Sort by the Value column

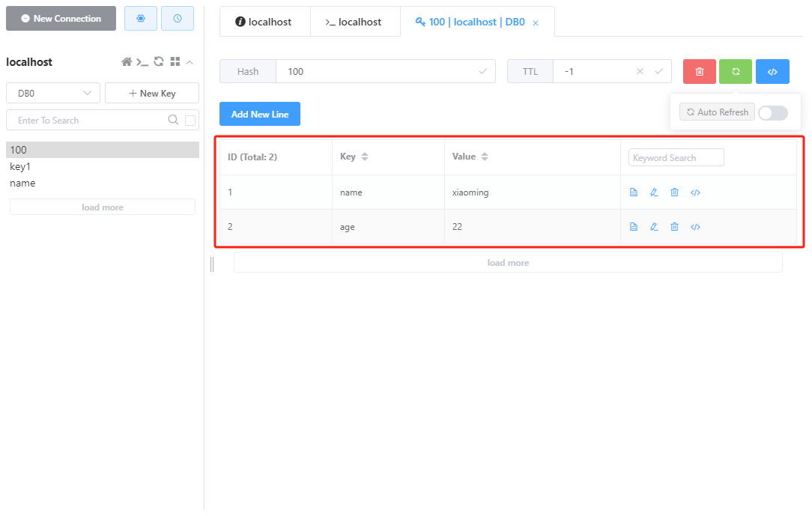[484, 157]
